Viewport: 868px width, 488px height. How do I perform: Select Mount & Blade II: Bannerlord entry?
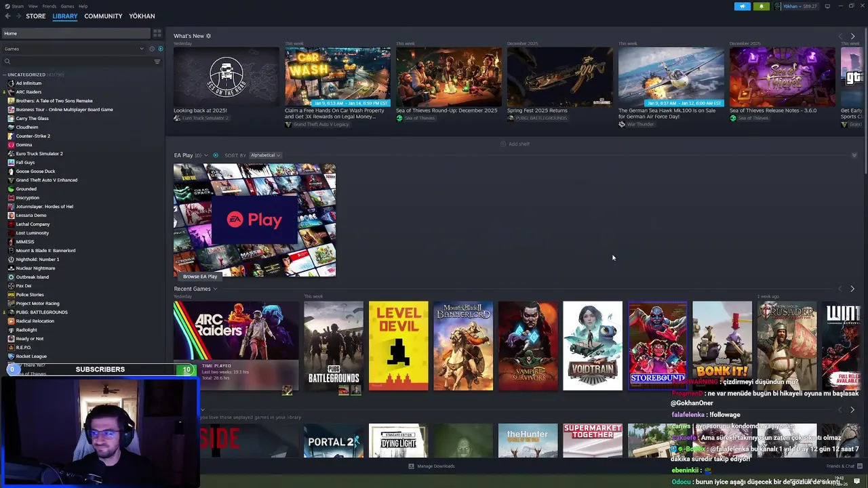click(45, 251)
